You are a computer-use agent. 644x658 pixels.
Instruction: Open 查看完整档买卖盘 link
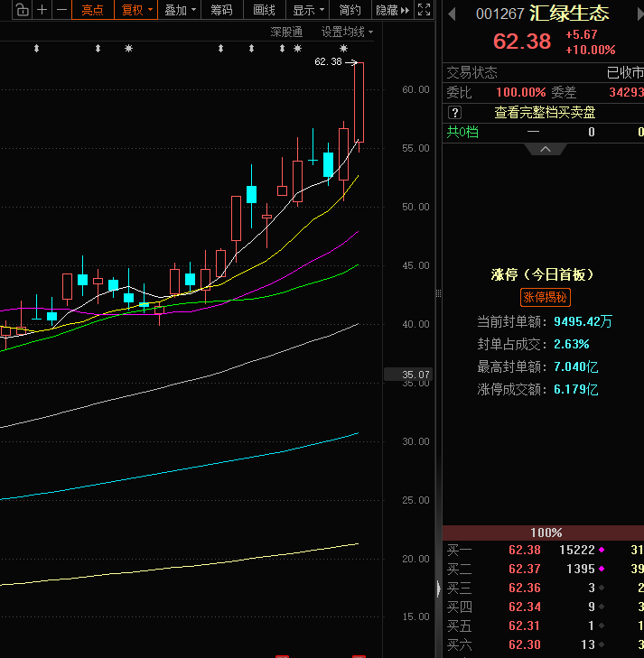click(x=545, y=113)
